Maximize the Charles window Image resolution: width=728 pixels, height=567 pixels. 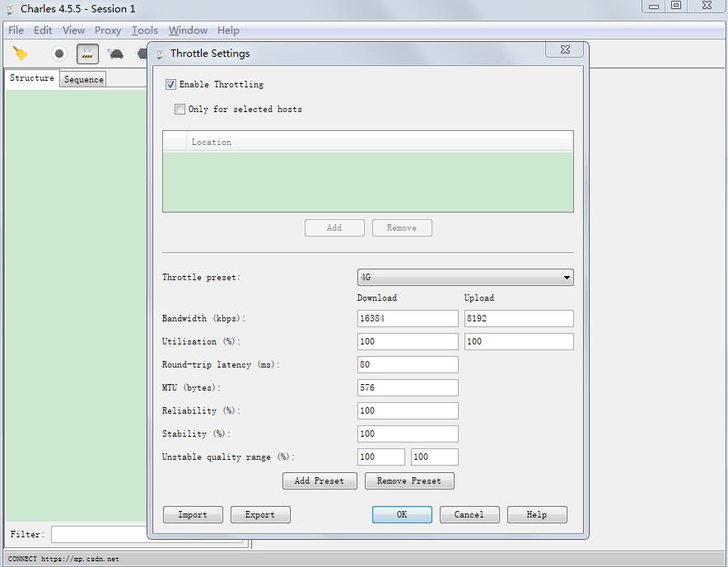pos(676,6)
